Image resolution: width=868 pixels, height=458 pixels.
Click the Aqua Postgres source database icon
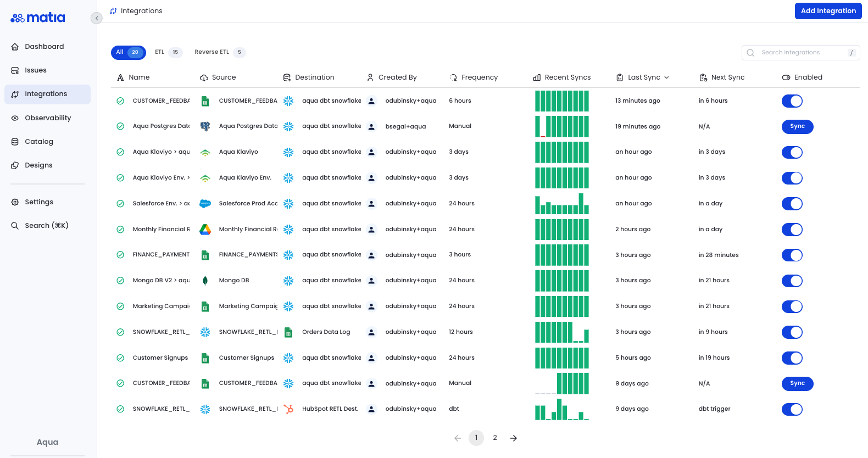pyautogui.click(x=205, y=126)
